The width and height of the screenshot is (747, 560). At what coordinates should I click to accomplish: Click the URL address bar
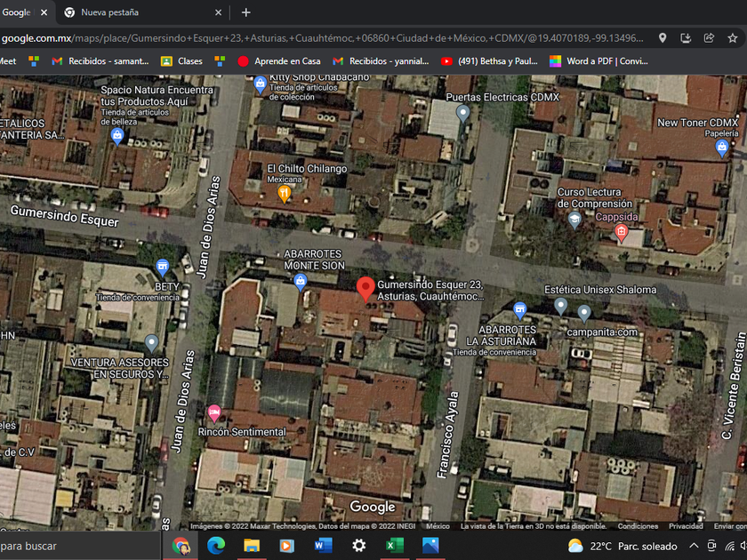point(323,38)
